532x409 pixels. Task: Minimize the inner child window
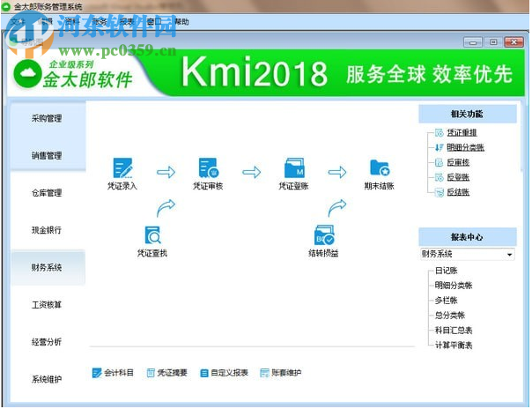click(473, 42)
